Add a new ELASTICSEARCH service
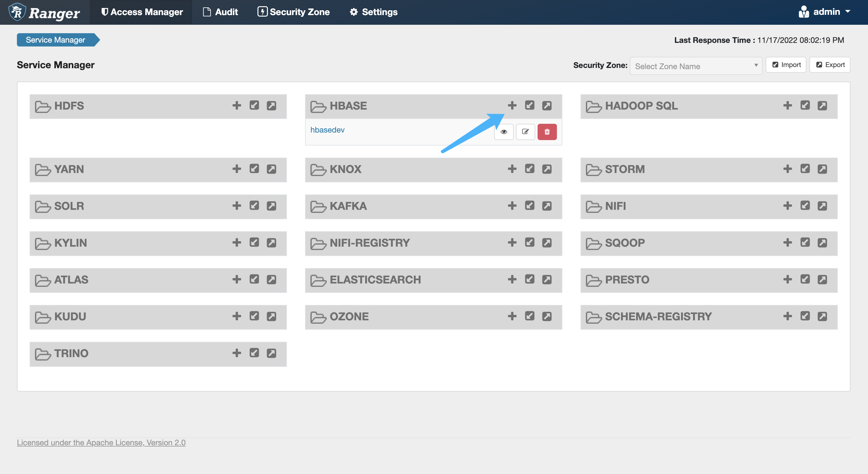 pos(512,279)
